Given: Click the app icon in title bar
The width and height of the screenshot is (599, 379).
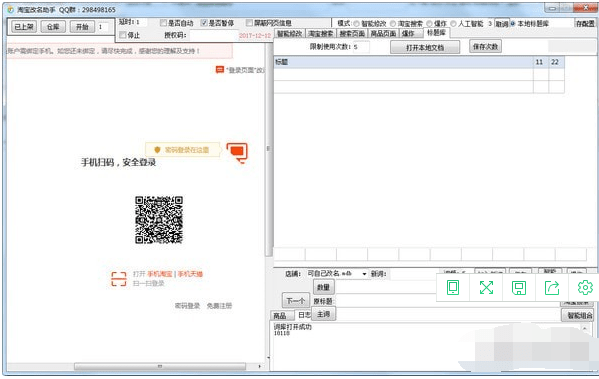Looking at the screenshot, I should coord(11,9).
